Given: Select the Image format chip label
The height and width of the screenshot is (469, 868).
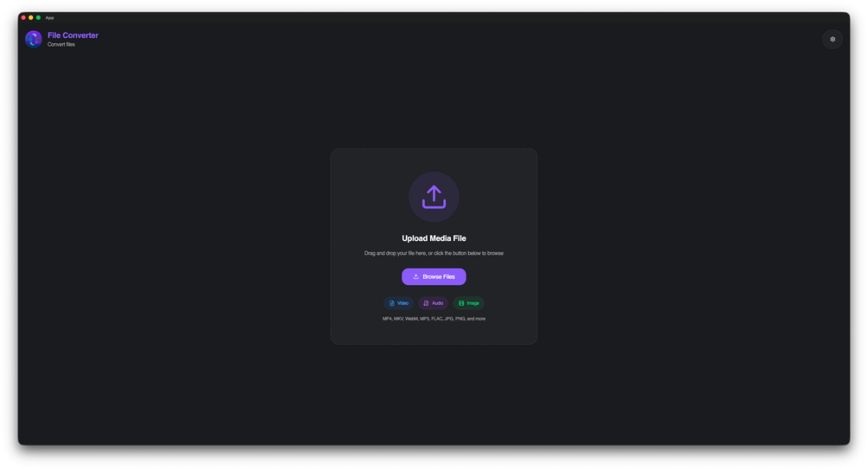Looking at the screenshot, I should point(472,303).
